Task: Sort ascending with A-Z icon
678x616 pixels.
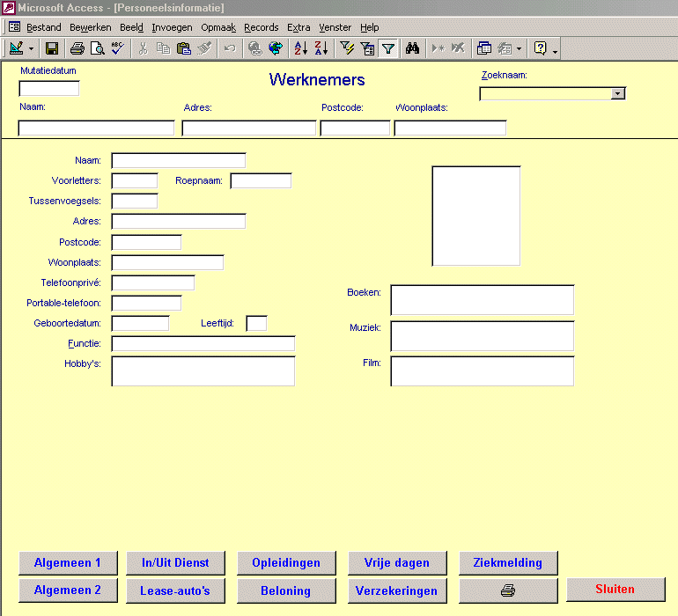Action: click(x=301, y=48)
